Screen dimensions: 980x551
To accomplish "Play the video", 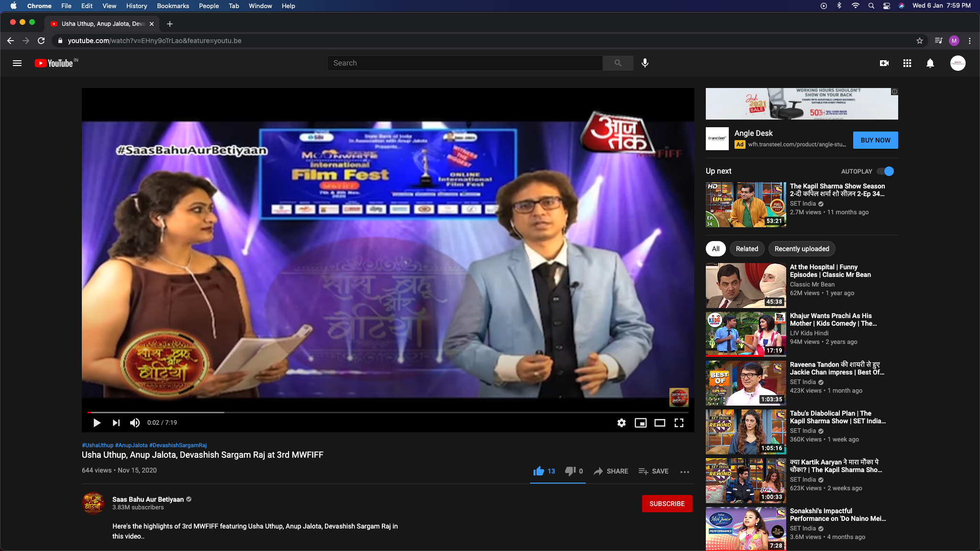I will coord(97,423).
